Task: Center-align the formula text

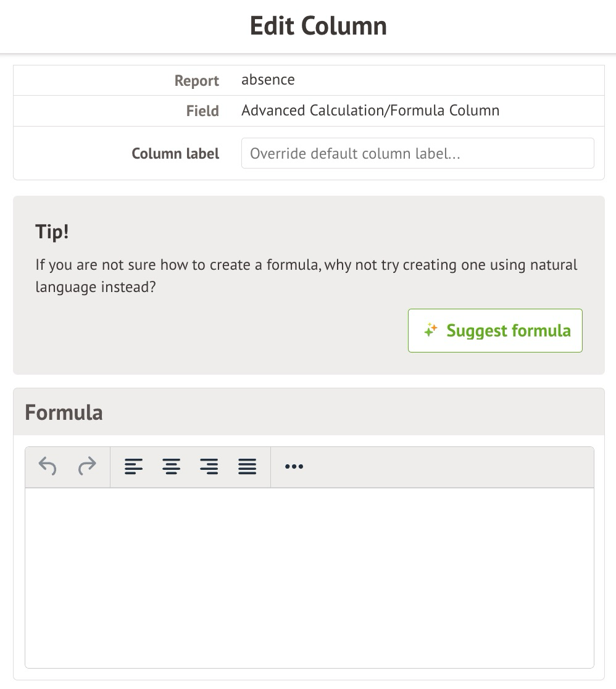Action: coord(172,466)
